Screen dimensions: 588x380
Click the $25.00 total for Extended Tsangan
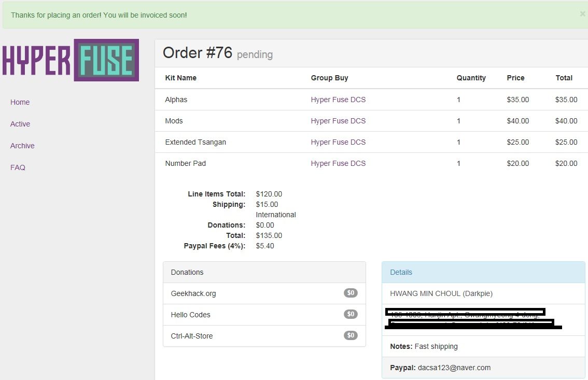coord(566,143)
